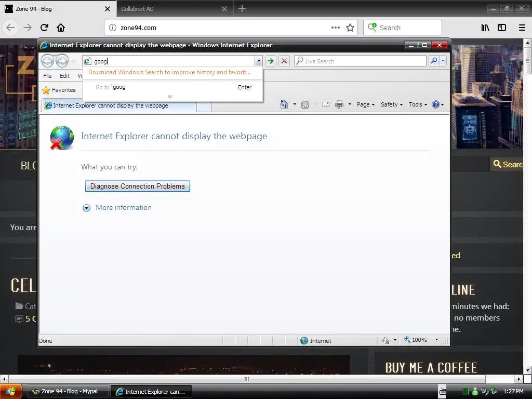The width and height of the screenshot is (532, 399).
Task: Click popup blocker icon in IE status bar
Action: click(x=385, y=340)
